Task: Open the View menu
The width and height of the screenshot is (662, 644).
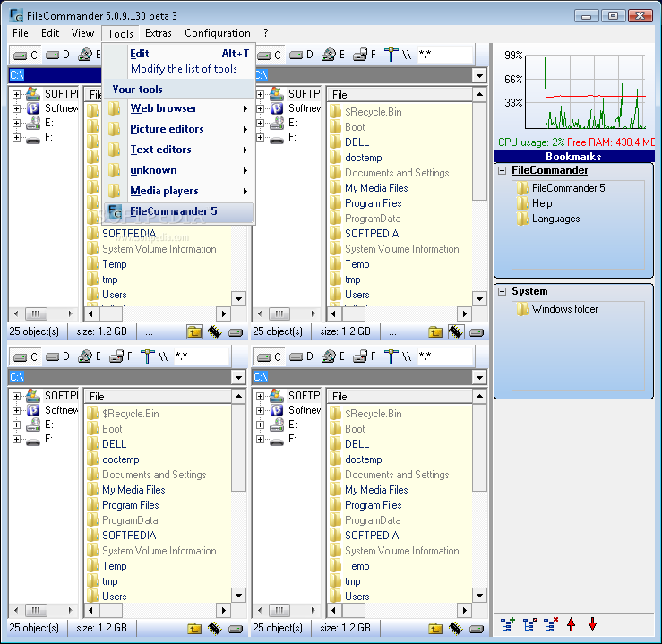Action: (82, 33)
